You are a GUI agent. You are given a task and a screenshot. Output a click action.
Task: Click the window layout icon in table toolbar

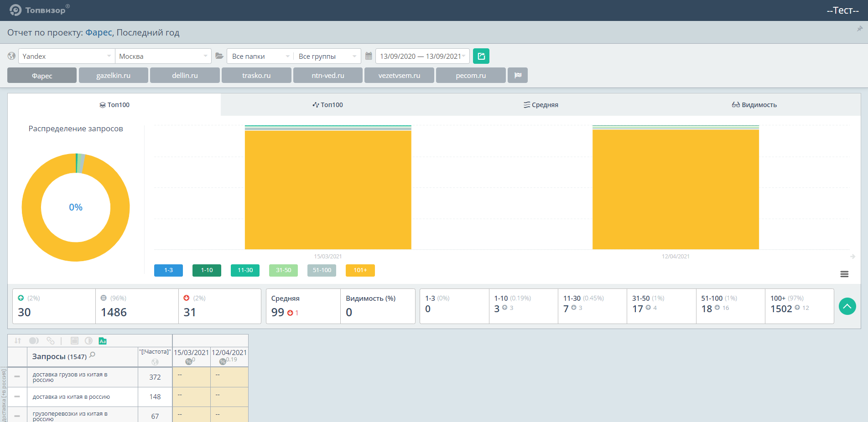[x=75, y=341]
